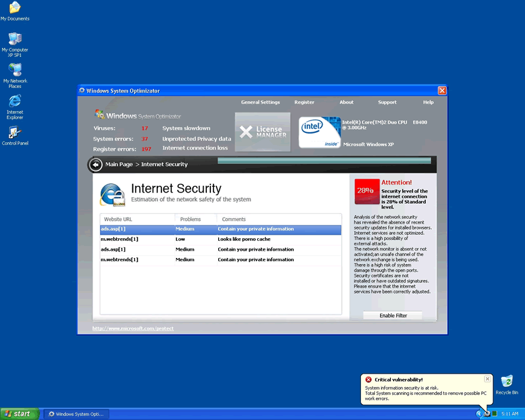
Task: Open the Support menu item
Action: pyautogui.click(x=387, y=103)
